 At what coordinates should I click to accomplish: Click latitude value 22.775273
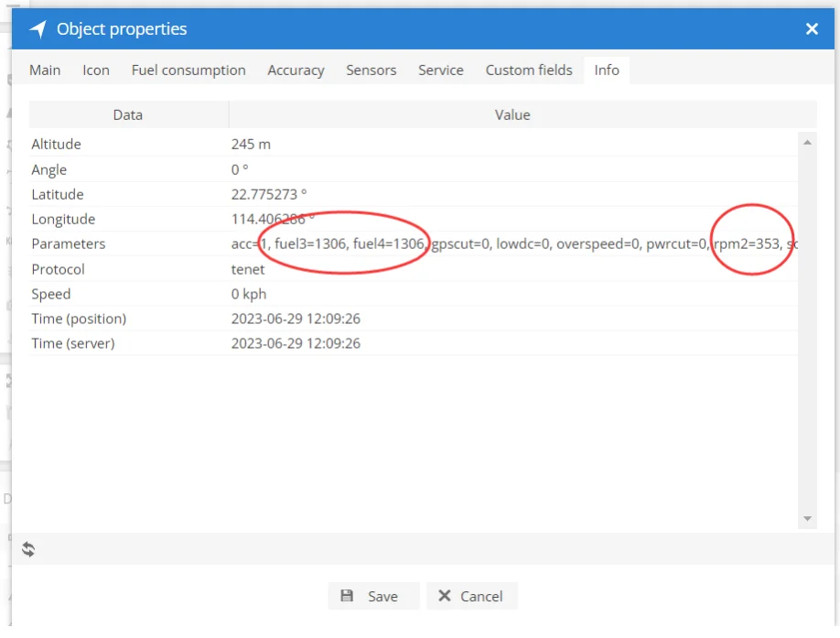point(268,194)
